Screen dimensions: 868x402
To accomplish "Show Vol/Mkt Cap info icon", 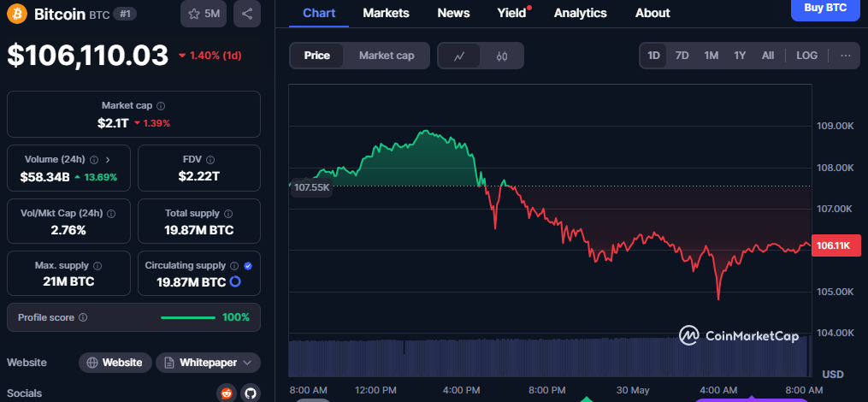I will [111, 213].
